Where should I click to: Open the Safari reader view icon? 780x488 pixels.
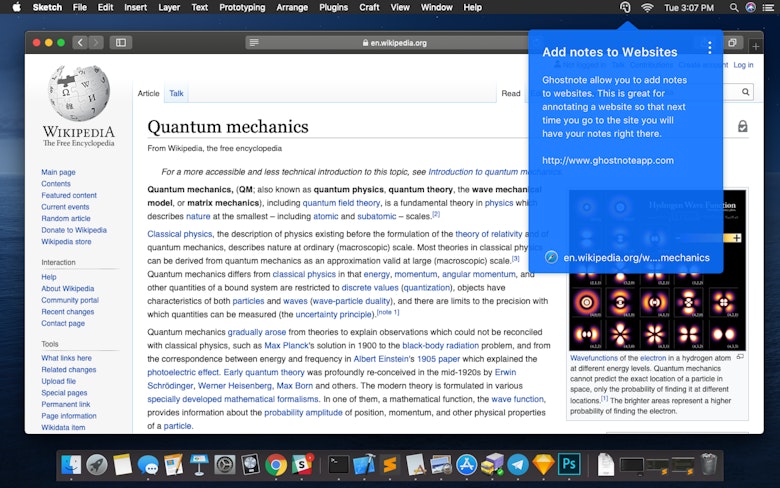pyautogui.click(x=254, y=43)
